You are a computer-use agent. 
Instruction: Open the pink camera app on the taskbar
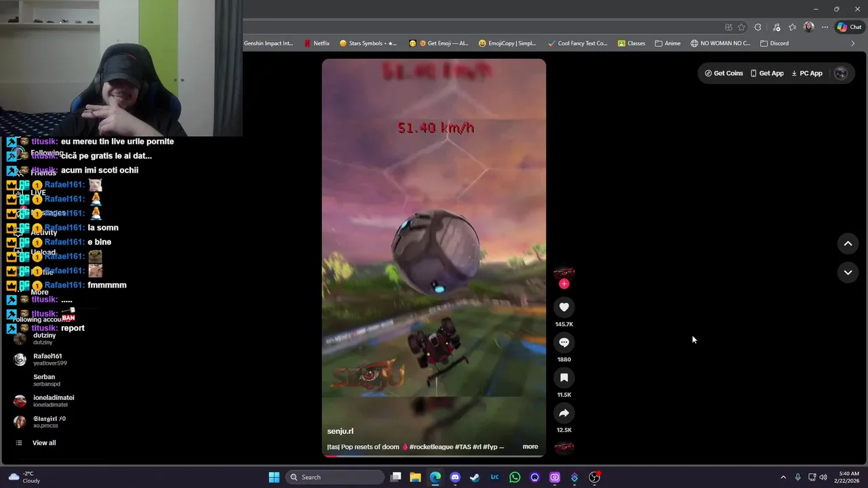tap(555, 477)
